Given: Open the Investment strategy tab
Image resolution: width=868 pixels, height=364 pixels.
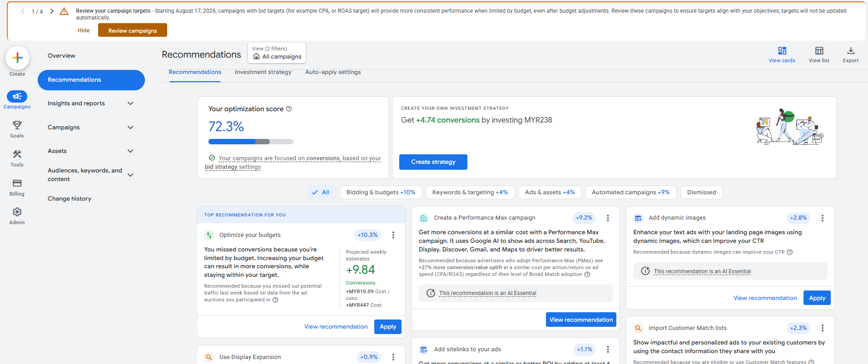Looking at the screenshot, I should click(263, 72).
